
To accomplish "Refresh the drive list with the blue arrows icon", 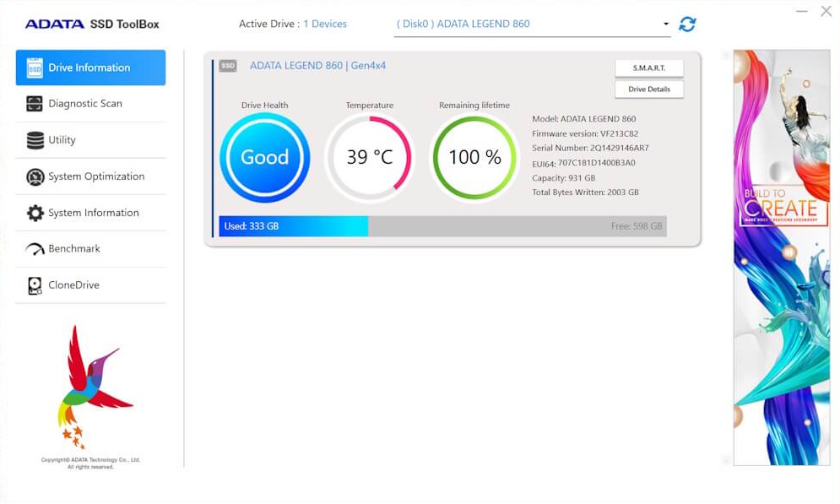I will (687, 24).
